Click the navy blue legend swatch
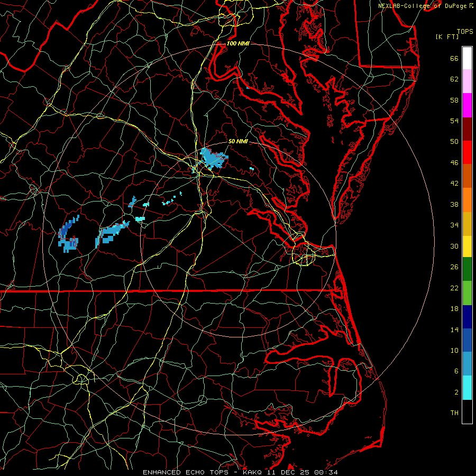476x476 pixels. coord(467,317)
